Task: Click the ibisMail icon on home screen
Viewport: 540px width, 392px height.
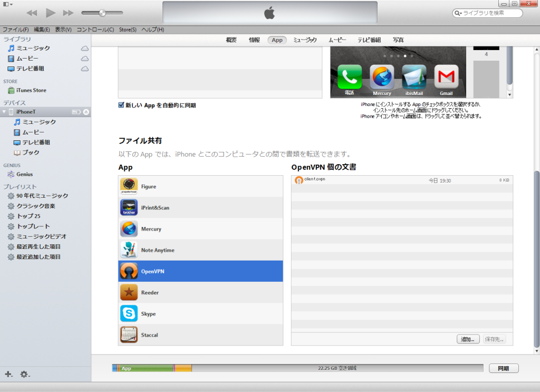Action: point(414,77)
